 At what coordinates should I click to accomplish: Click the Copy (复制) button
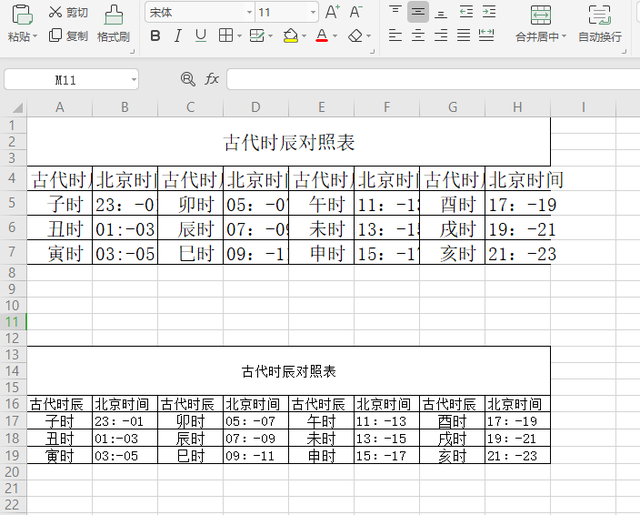(68, 36)
